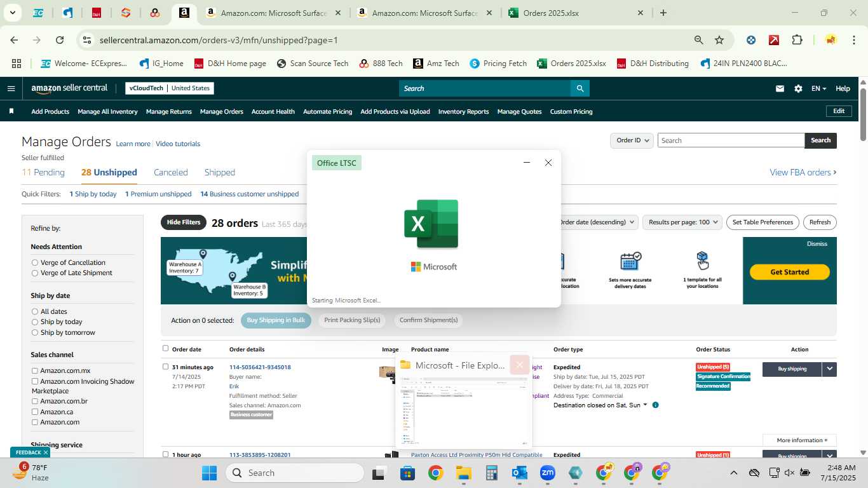Select the Ship by tomorrow radio button

tap(35, 332)
